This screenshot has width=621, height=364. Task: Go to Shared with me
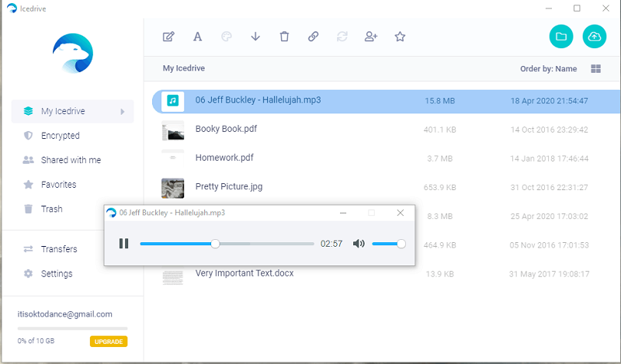click(x=71, y=160)
